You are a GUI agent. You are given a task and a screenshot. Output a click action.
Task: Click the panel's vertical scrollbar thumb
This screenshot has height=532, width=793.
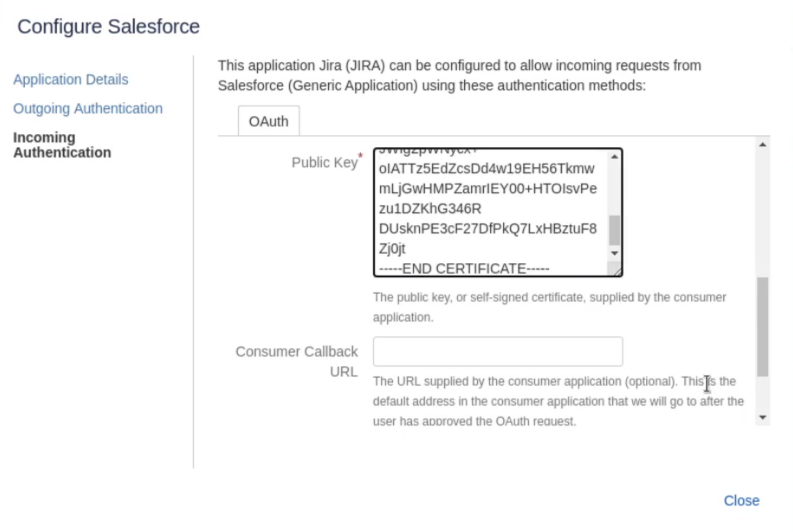pos(763,327)
